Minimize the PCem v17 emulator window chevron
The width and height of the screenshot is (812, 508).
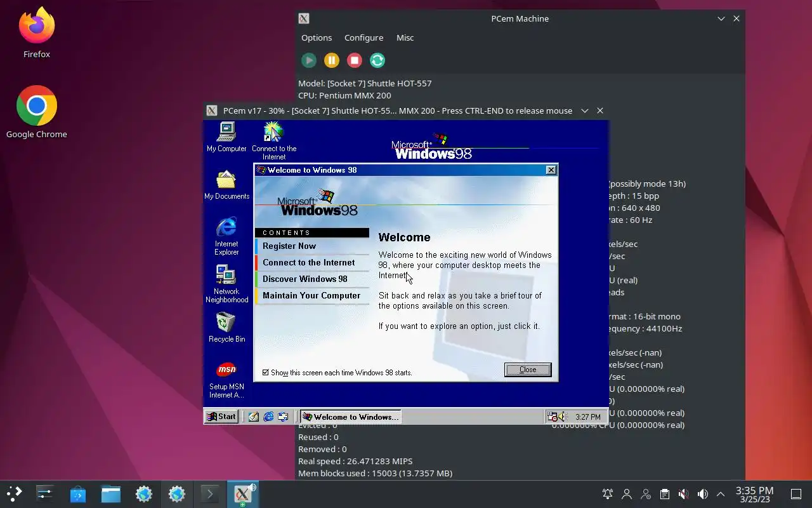(585, 110)
